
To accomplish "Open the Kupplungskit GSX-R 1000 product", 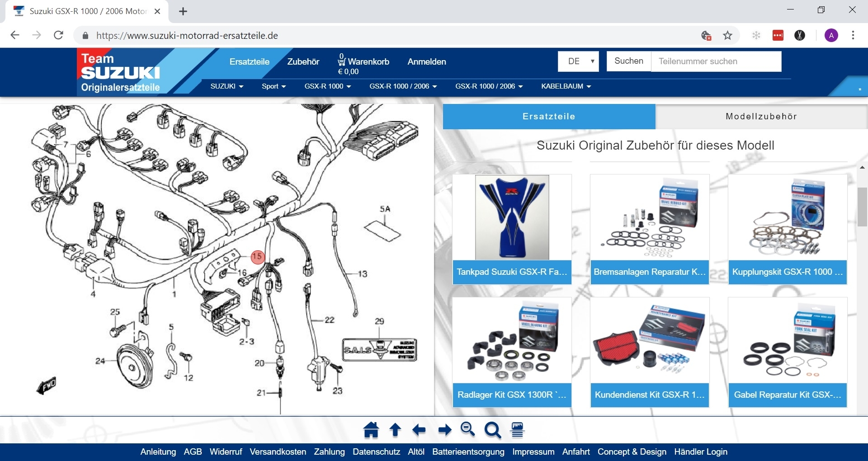I will click(x=788, y=229).
